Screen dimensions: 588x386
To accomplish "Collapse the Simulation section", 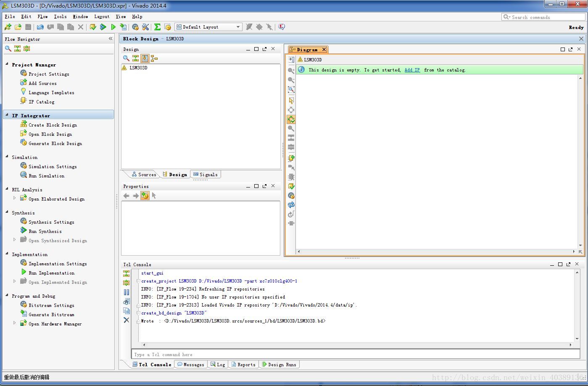I will point(7,157).
